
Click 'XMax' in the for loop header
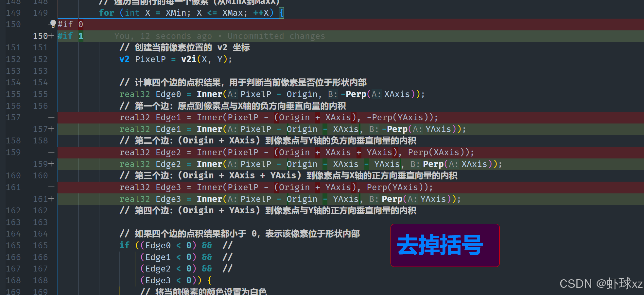233,13
